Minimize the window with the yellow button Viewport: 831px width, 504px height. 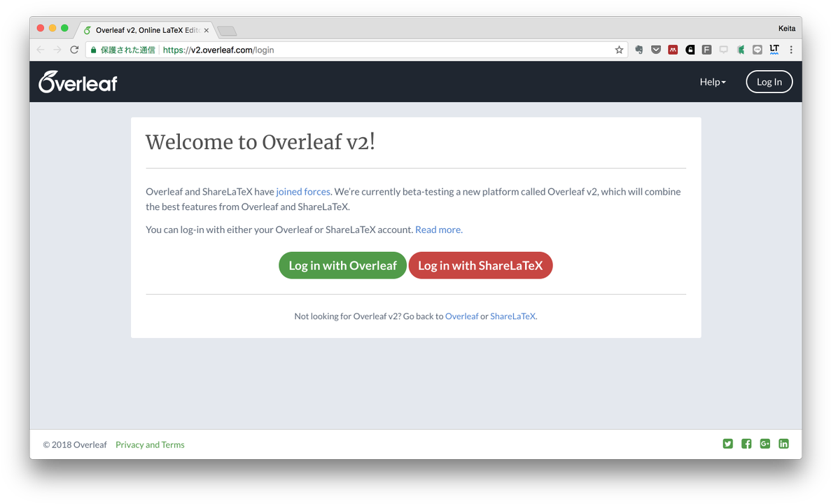click(53, 28)
